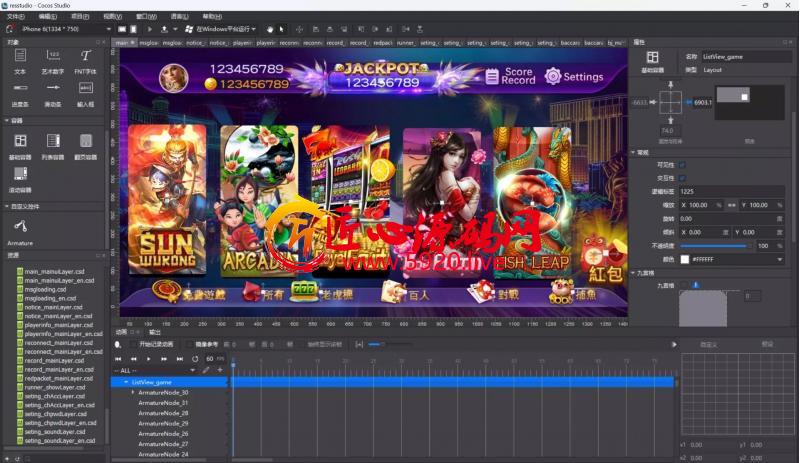Open notice_mainLayer.csd resource file
This screenshot has height=463, width=800.
tap(54, 307)
